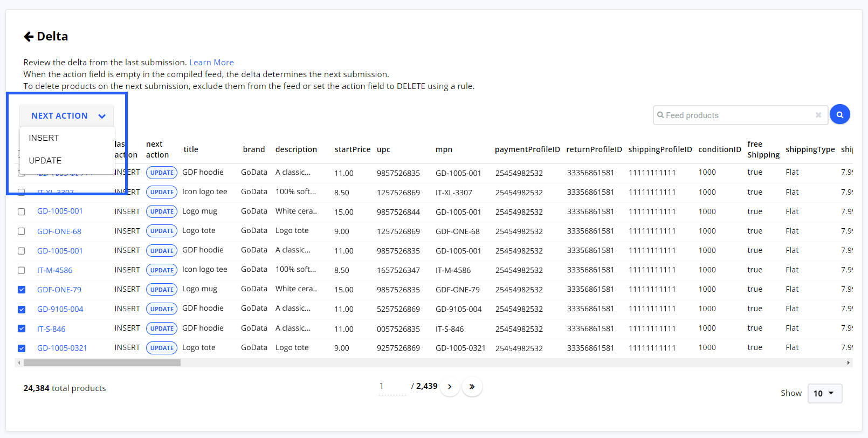
Task: Clear the Feed products search field
Action: click(x=818, y=115)
